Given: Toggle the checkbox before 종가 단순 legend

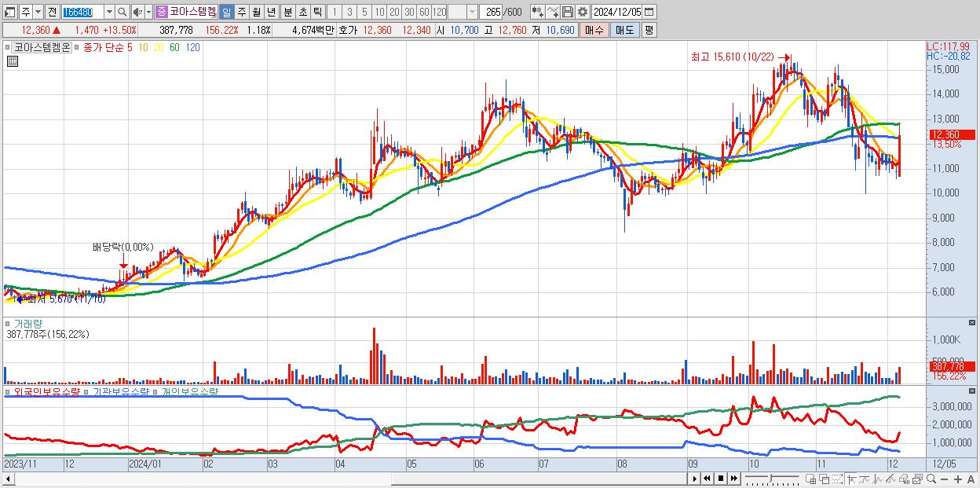Looking at the screenshot, I should click(78, 48).
